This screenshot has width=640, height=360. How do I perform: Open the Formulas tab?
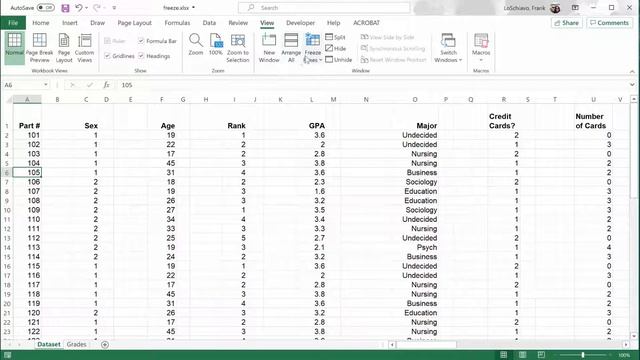tap(177, 23)
